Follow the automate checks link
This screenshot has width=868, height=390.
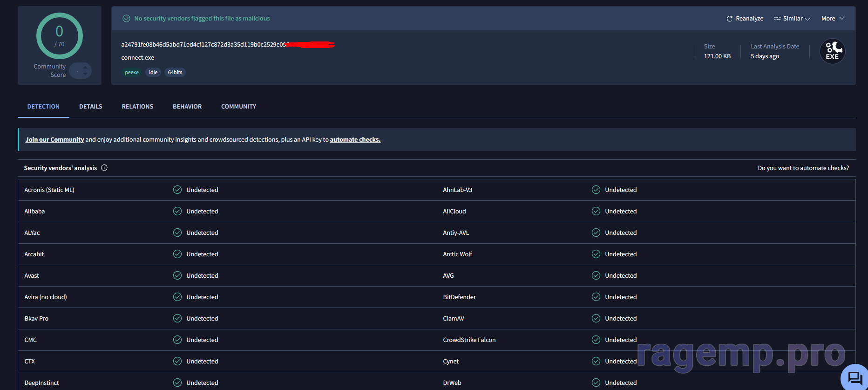[x=355, y=140]
